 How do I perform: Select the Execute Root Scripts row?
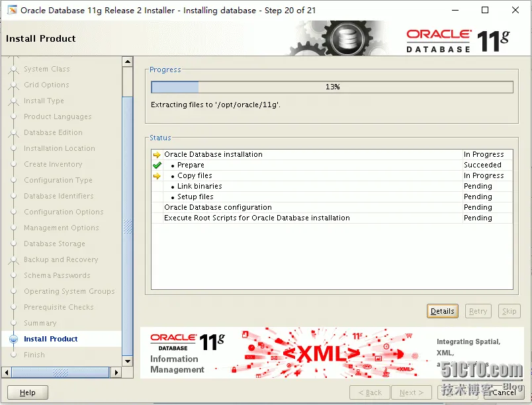[x=332, y=218]
